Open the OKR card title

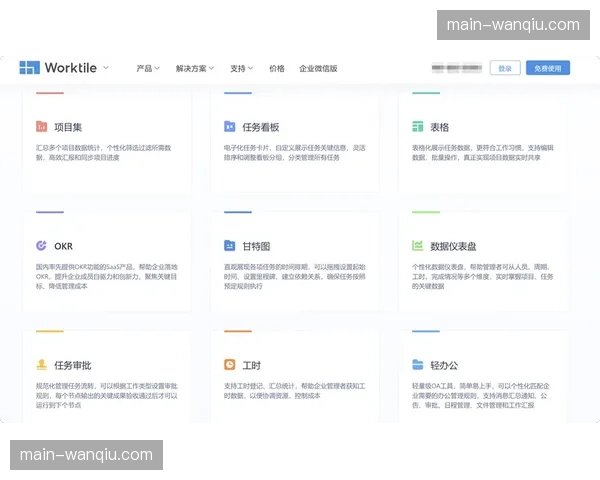64,246
